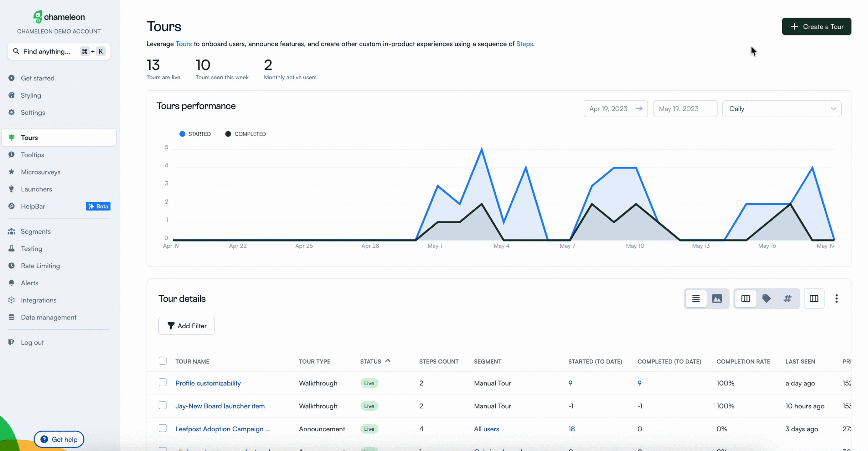Open the Profile customizability tour link
The height and width of the screenshot is (451, 868).
pyautogui.click(x=208, y=383)
